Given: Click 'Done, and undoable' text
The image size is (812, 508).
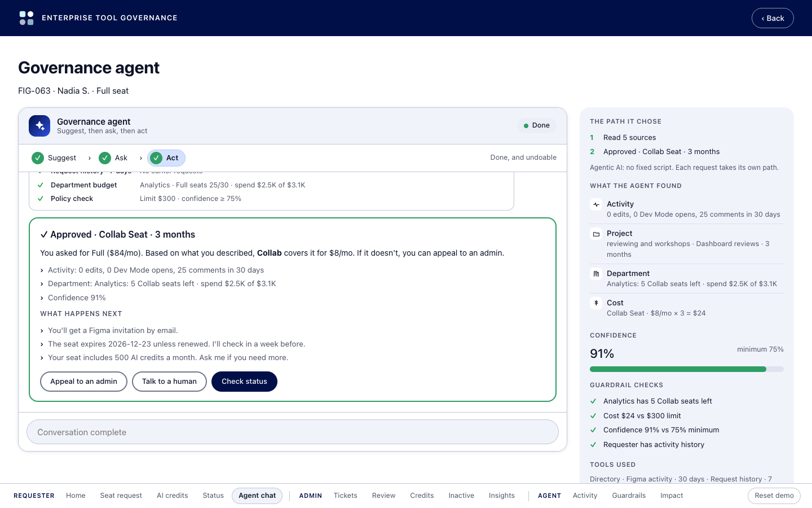Looking at the screenshot, I should [523, 157].
